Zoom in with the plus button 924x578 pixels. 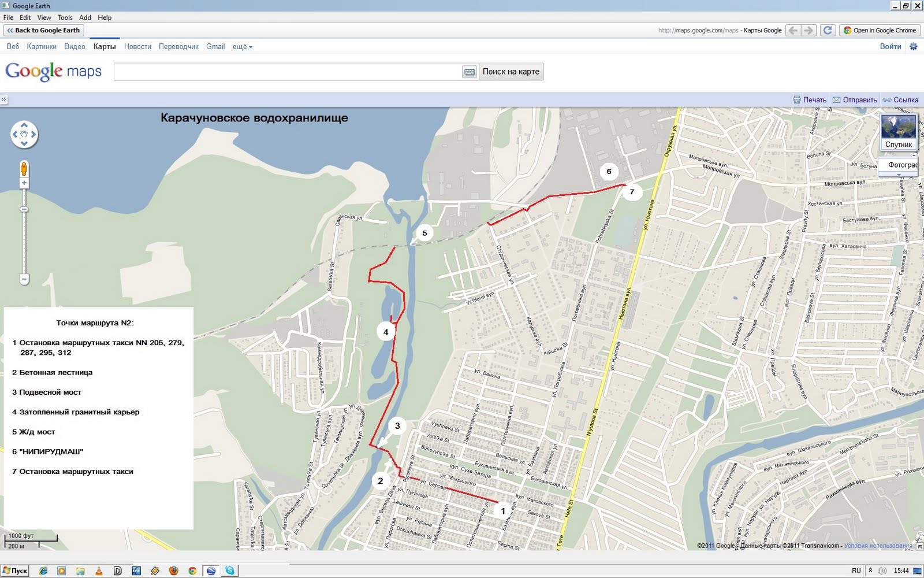click(x=24, y=183)
